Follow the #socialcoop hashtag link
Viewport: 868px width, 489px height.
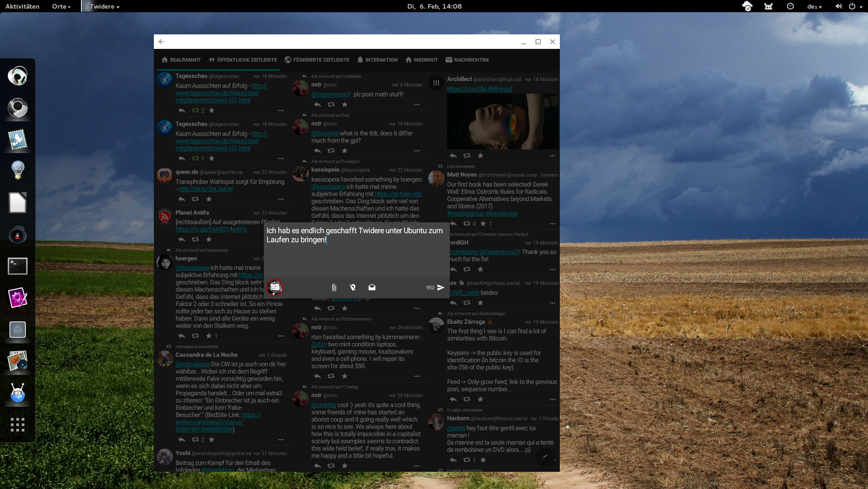pyautogui.click(x=501, y=213)
